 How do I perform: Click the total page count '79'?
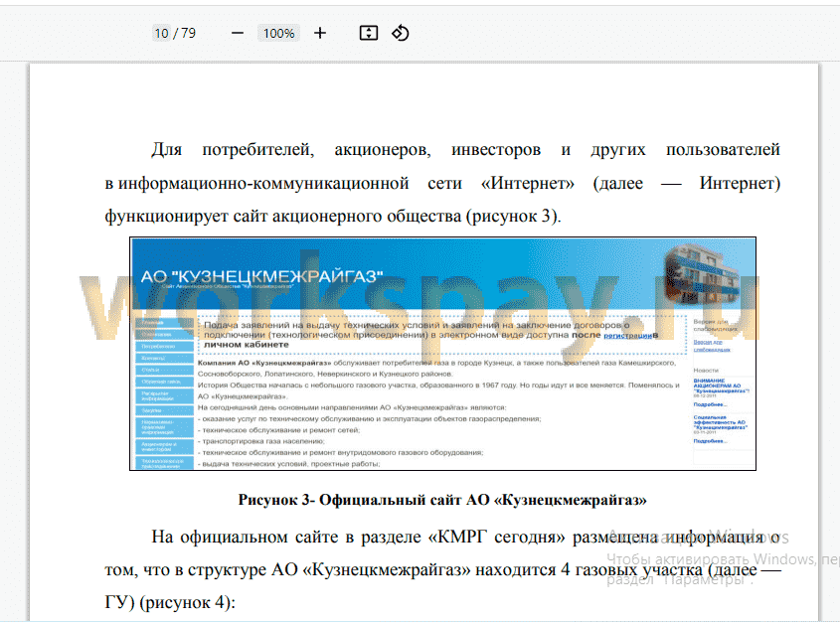coord(189,33)
